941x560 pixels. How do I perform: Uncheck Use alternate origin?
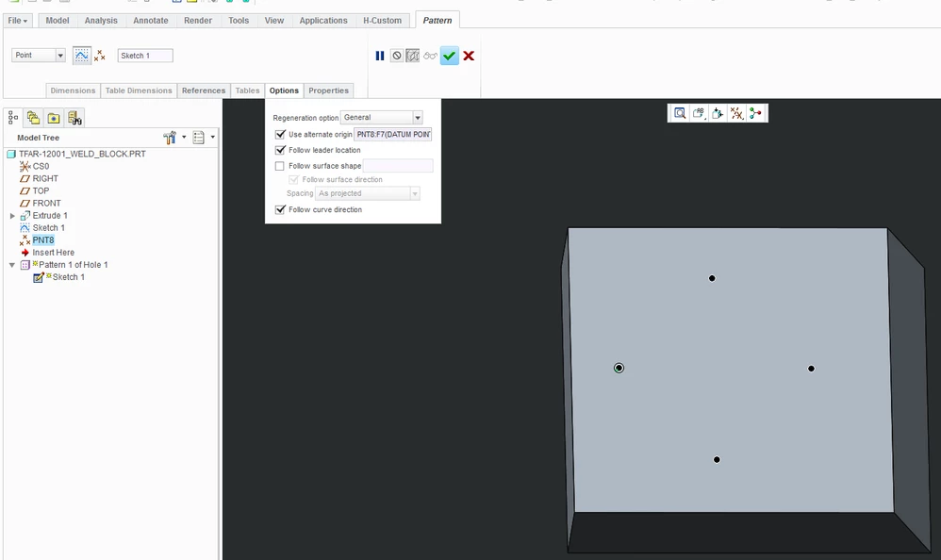pyautogui.click(x=280, y=135)
